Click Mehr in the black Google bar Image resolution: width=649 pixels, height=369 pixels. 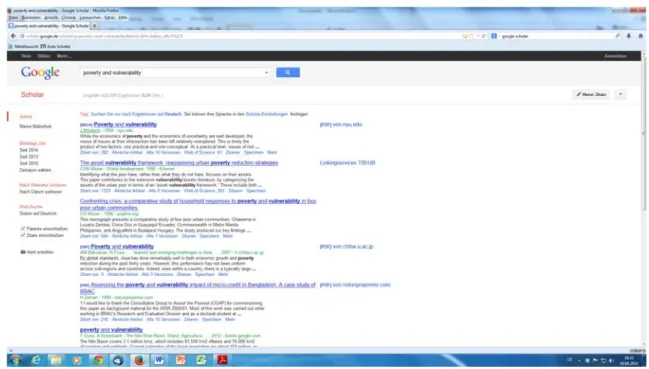[64, 56]
